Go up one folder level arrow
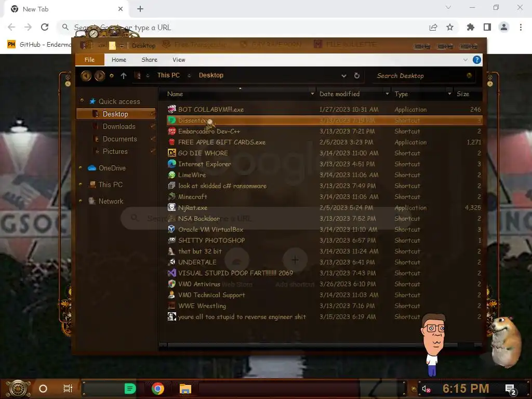This screenshot has width=532, height=399. 124,76
